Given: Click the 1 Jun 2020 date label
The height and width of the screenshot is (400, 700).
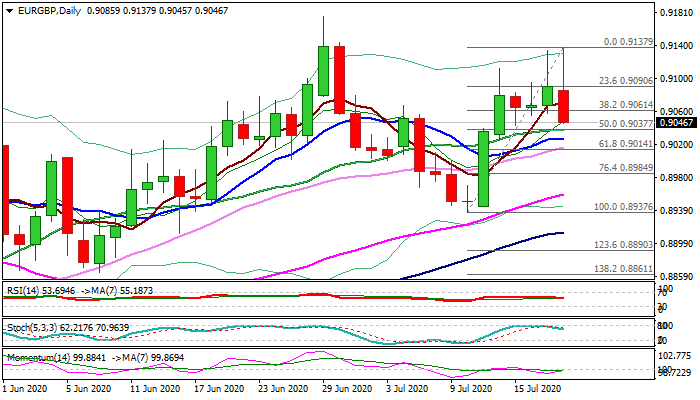Looking at the screenshot, I should coord(27,388).
